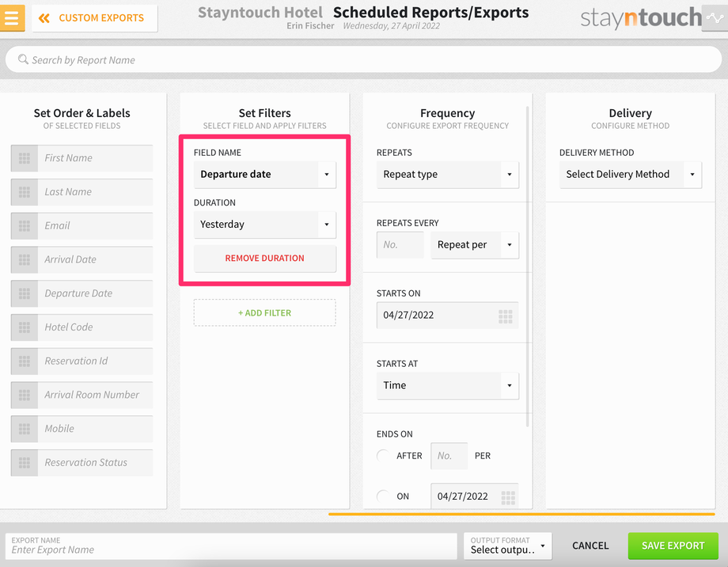Open the Starts On calendar picker icon
Viewport: 728px width, 567px height.
tap(505, 316)
